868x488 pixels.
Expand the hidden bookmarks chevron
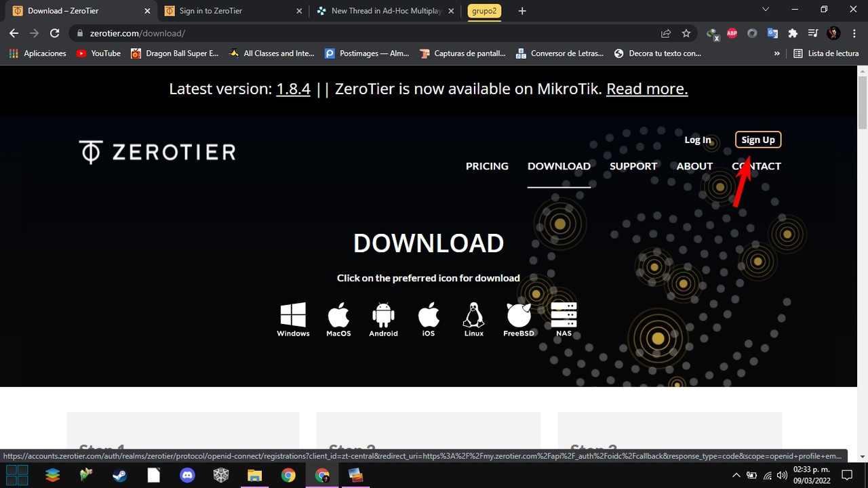pos(777,54)
